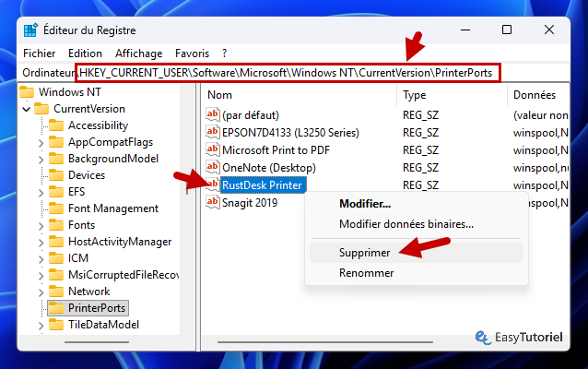This screenshot has width=588, height=369.
Task: Collapse the CurrentVersion tree node
Action: [x=26, y=109]
